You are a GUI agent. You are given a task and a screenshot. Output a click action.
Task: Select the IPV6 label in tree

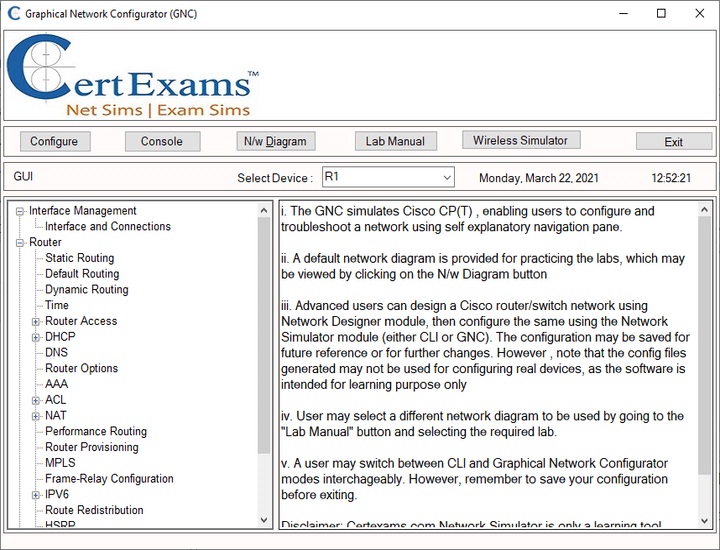tap(57, 494)
